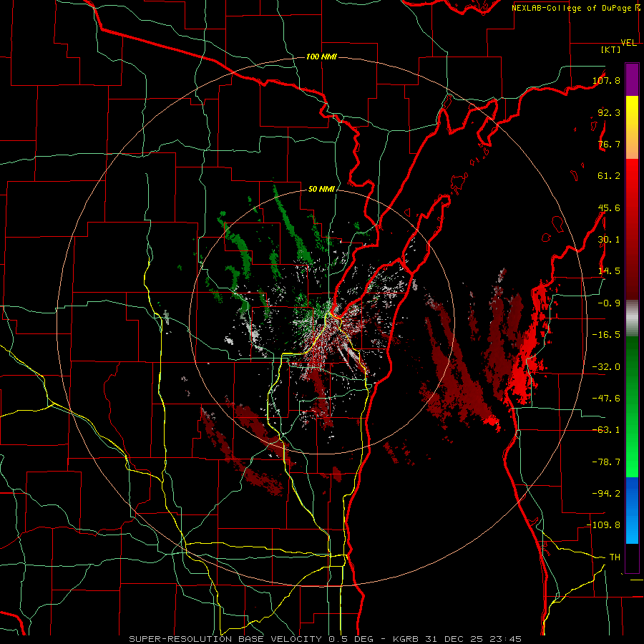Click the purple top segment of color bar

632,79
